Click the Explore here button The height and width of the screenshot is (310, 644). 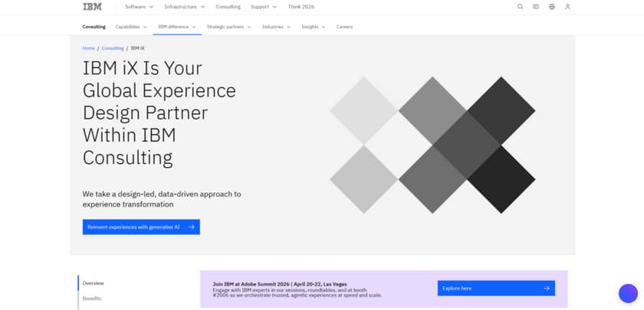(x=496, y=289)
